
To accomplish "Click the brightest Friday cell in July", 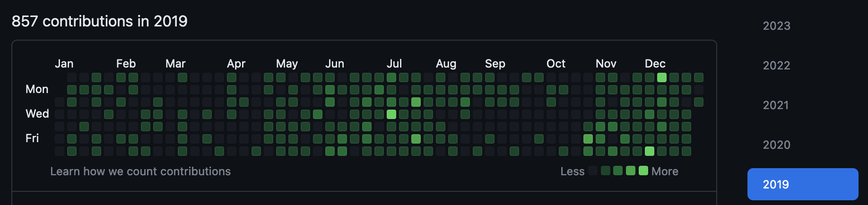I will pos(416,139).
